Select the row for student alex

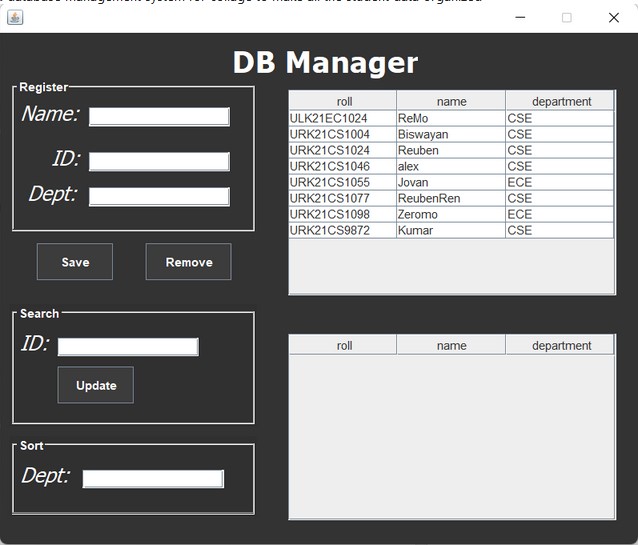point(450,166)
